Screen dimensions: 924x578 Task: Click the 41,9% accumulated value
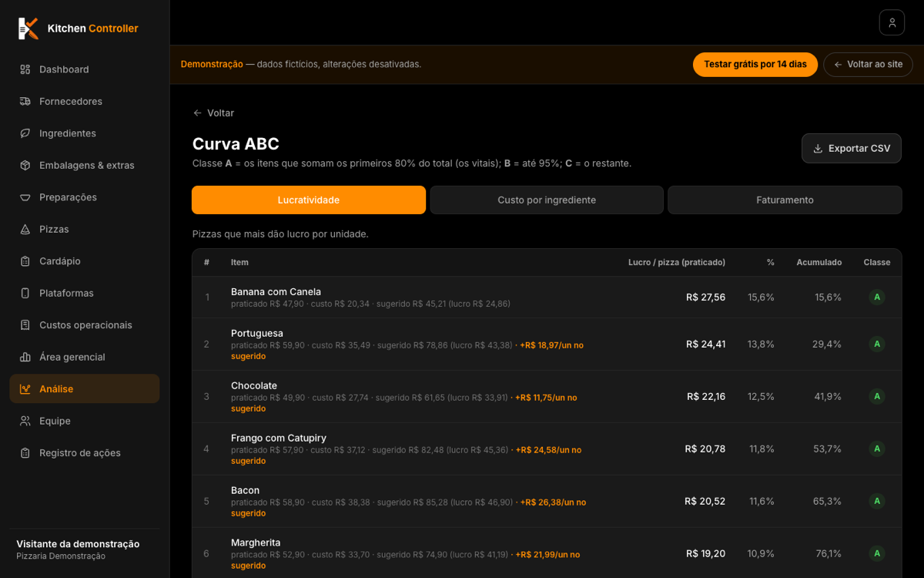(828, 397)
